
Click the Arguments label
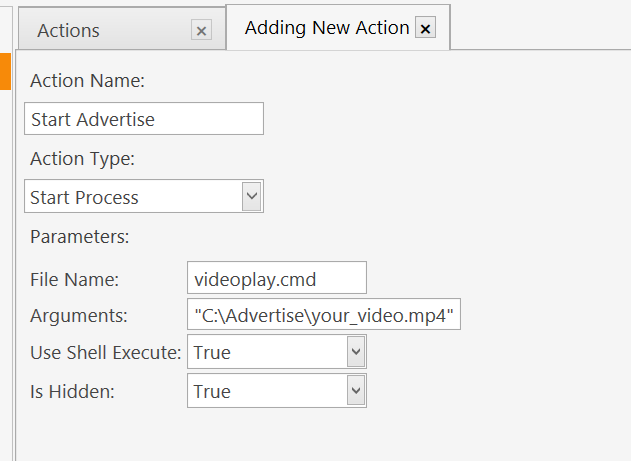click(x=79, y=316)
